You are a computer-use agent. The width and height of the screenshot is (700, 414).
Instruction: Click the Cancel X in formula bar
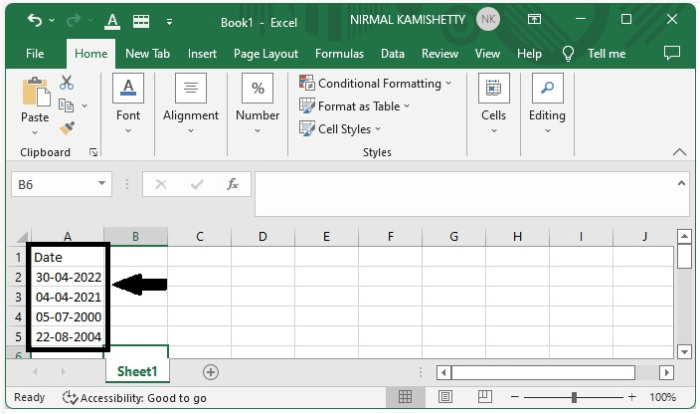click(161, 184)
